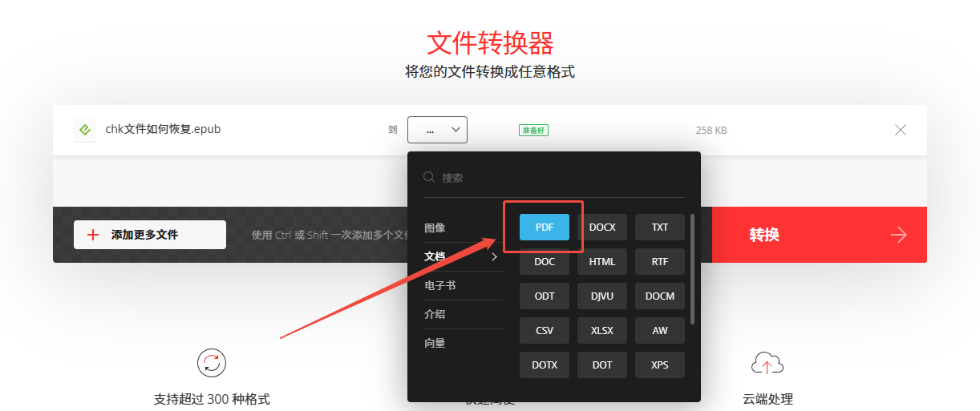
Task: Choose AW format
Action: pos(660,331)
